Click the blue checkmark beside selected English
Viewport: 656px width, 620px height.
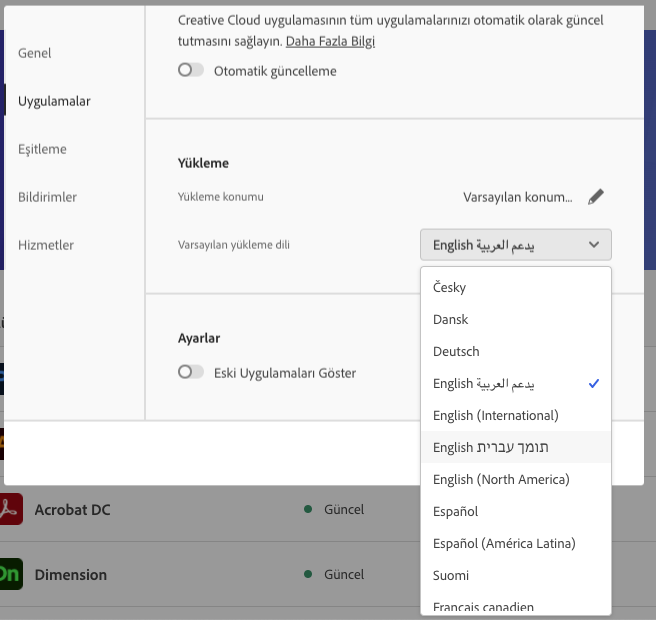[594, 383]
